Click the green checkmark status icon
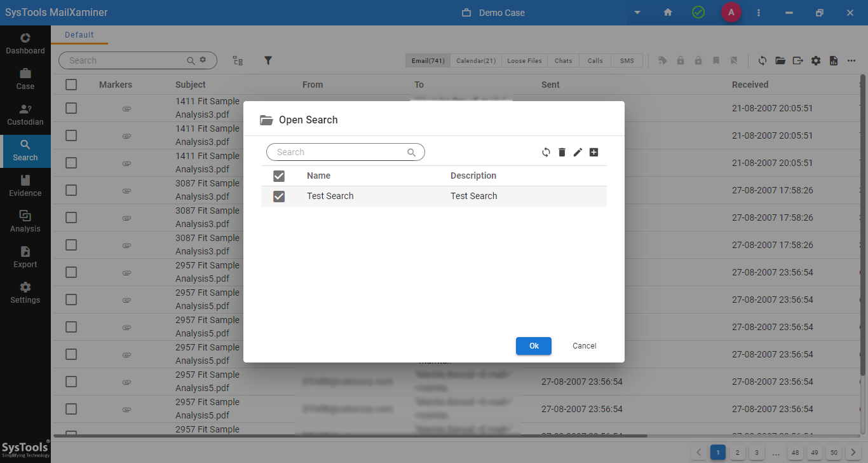 [x=698, y=13]
